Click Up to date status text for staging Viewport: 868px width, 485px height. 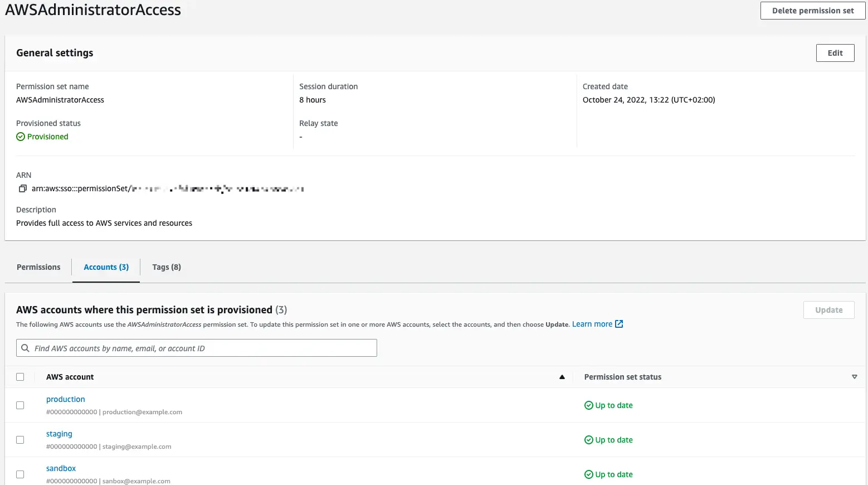[614, 440]
